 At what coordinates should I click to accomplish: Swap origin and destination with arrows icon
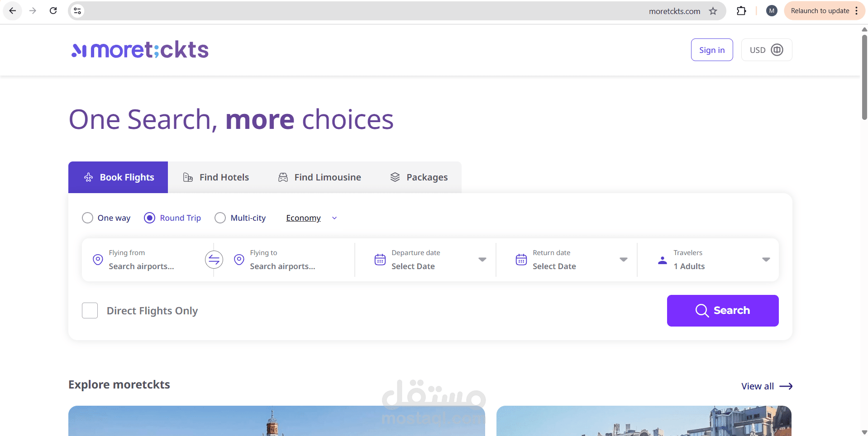[214, 260]
